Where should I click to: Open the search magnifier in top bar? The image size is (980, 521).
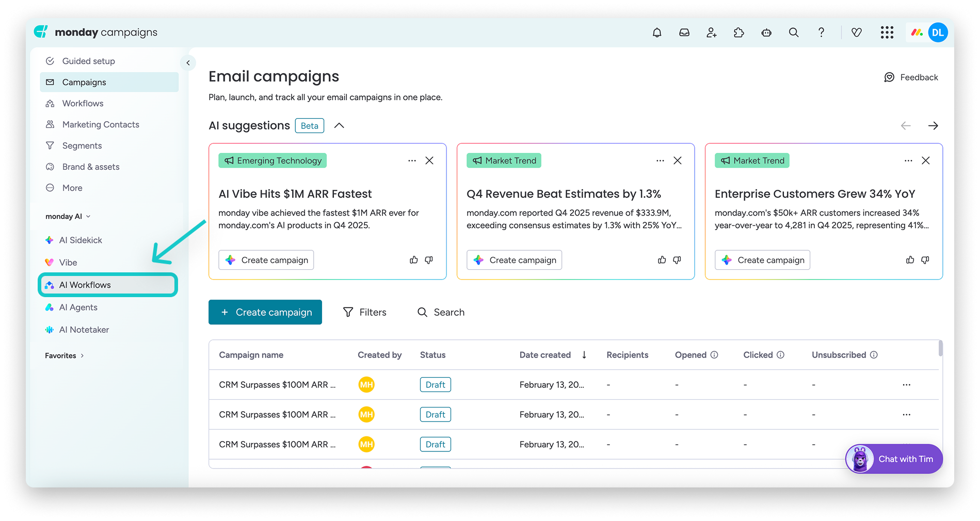[x=794, y=32]
